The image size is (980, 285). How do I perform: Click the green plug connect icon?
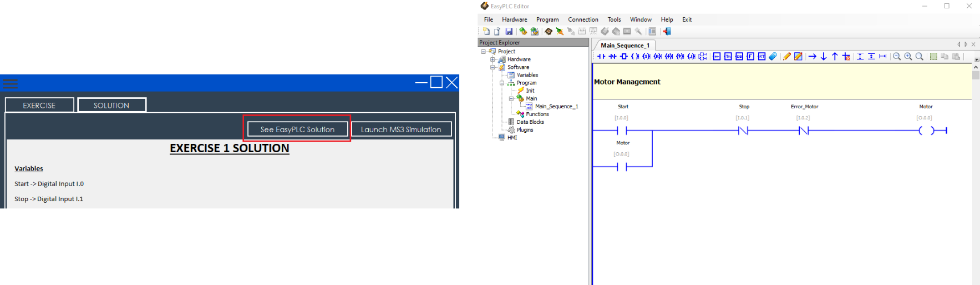[x=560, y=31]
